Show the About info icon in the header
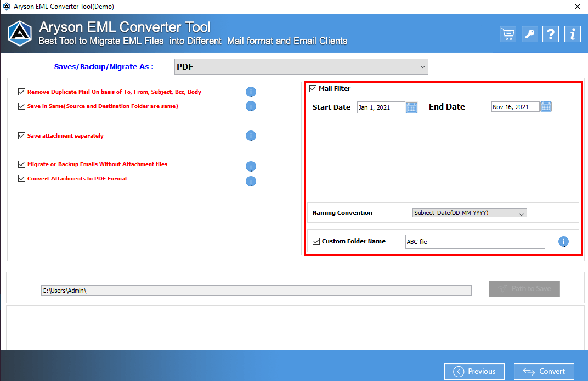Image resolution: width=588 pixels, height=381 pixels. pos(572,34)
